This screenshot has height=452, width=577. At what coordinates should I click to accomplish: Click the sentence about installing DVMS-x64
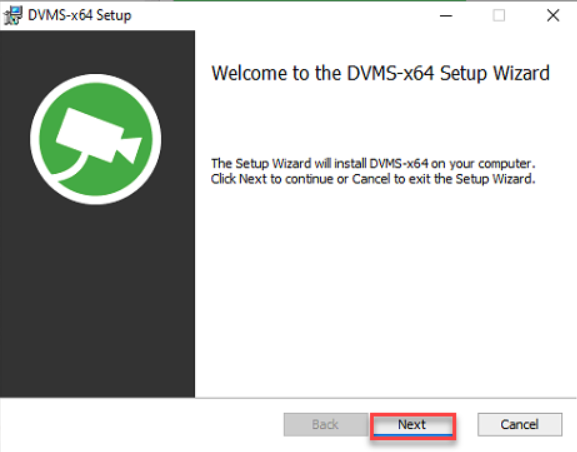(373, 163)
